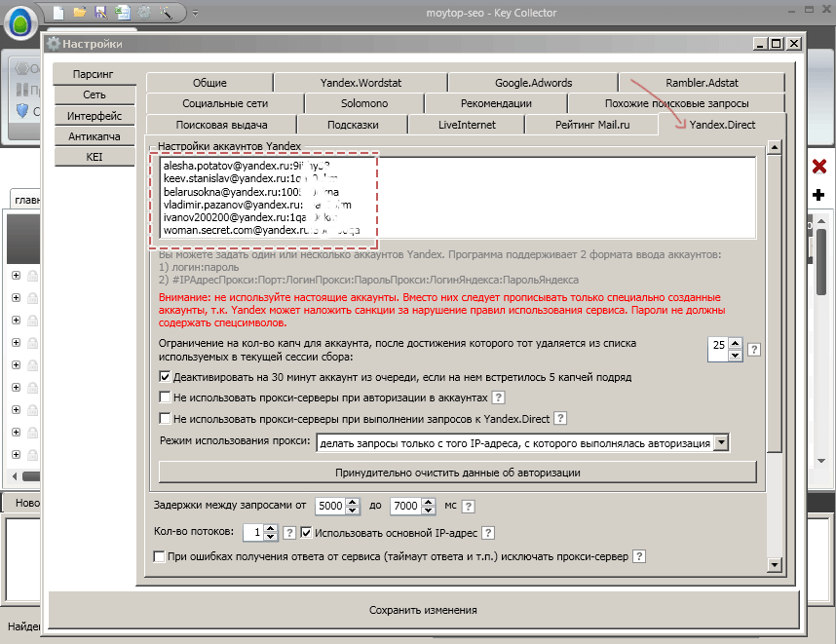Decrease maximum delay 7000 value
This screenshot has height=644, width=836.
click(x=428, y=511)
